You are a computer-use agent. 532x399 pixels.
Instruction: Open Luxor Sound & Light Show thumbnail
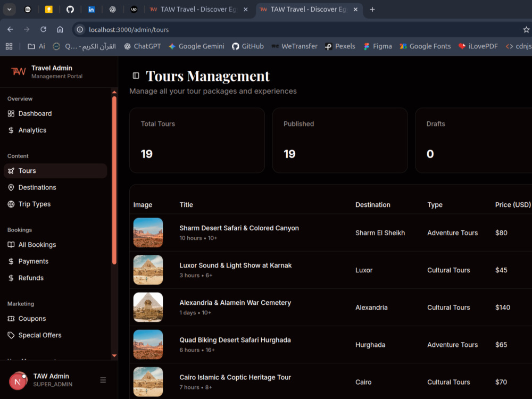point(148,270)
